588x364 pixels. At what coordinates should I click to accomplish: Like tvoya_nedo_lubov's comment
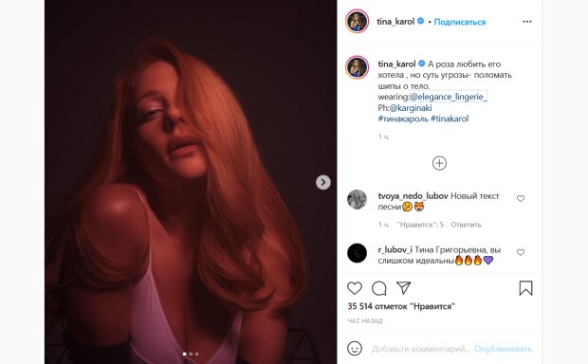pyautogui.click(x=521, y=199)
